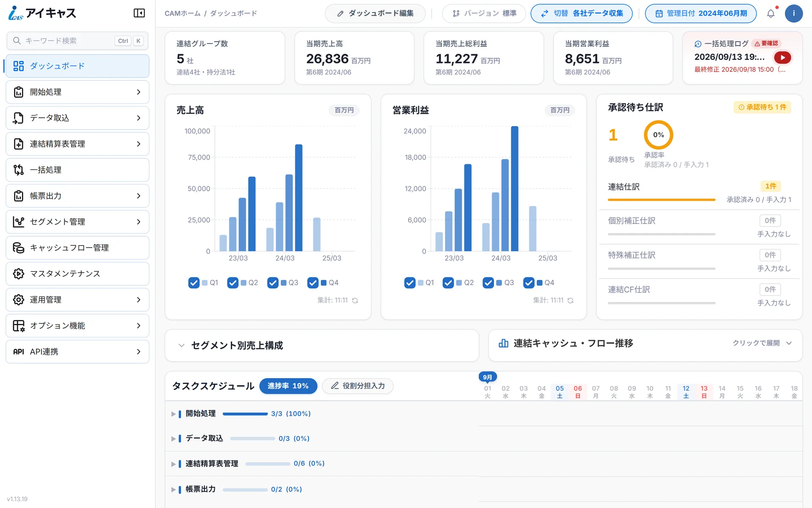Click the 承認待ち 1件 badge
812x508 pixels.
762,108
